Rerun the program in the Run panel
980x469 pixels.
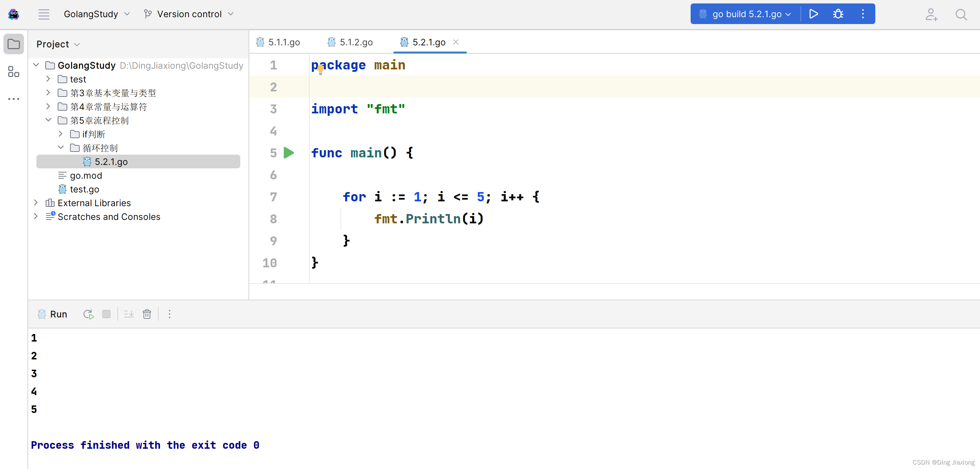point(88,314)
